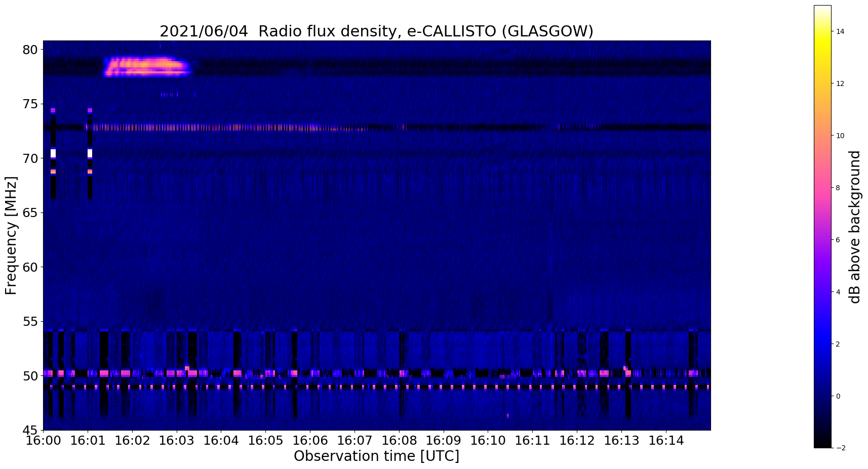The image size is (868, 469).
Task: Click the 16:14 time tick label
Action: coord(666,440)
